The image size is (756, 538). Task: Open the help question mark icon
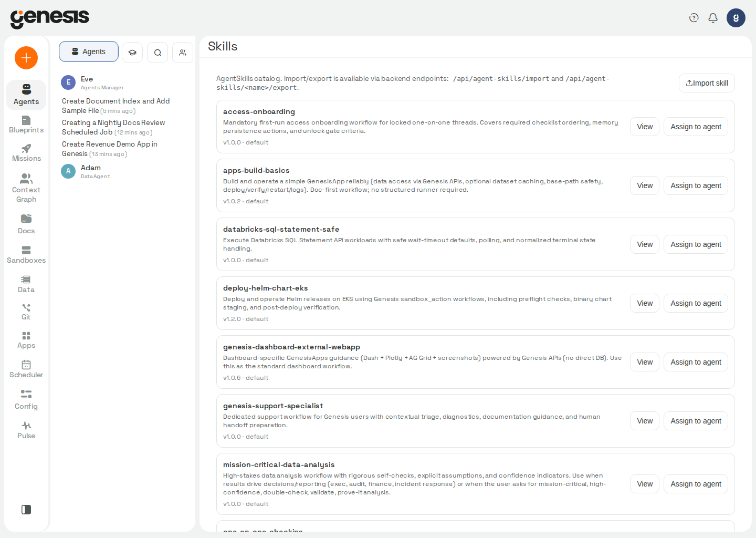[694, 18]
